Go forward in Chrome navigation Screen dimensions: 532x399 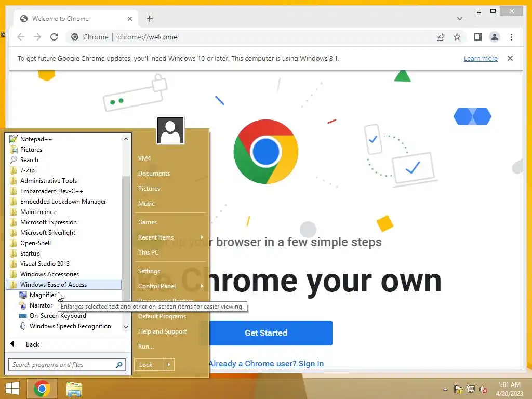click(37, 37)
